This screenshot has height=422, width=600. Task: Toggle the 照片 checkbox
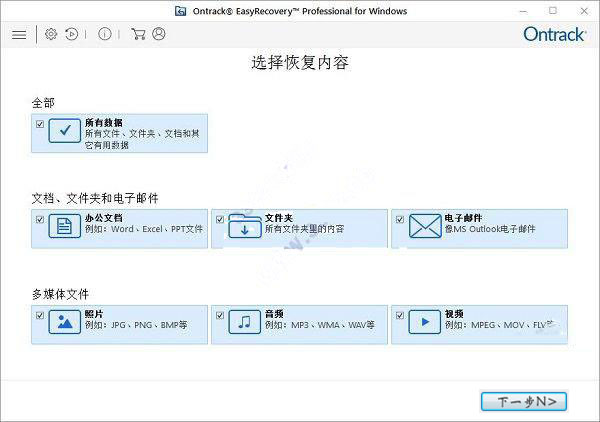pyautogui.click(x=40, y=315)
